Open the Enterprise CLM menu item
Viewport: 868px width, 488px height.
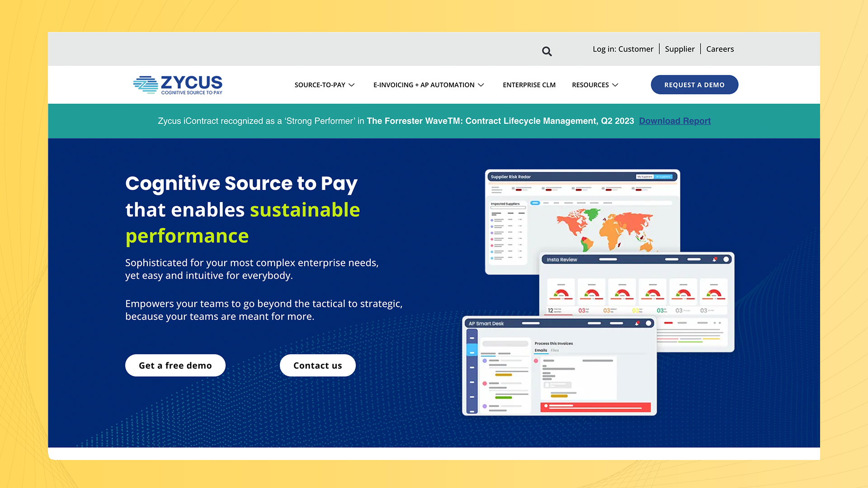click(529, 85)
